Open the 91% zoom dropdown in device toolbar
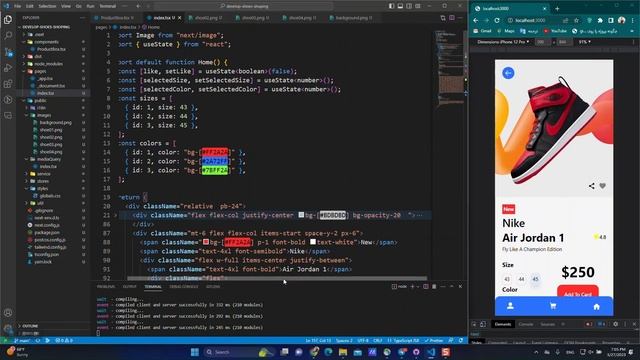The image size is (640, 360). [x=585, y=42]
